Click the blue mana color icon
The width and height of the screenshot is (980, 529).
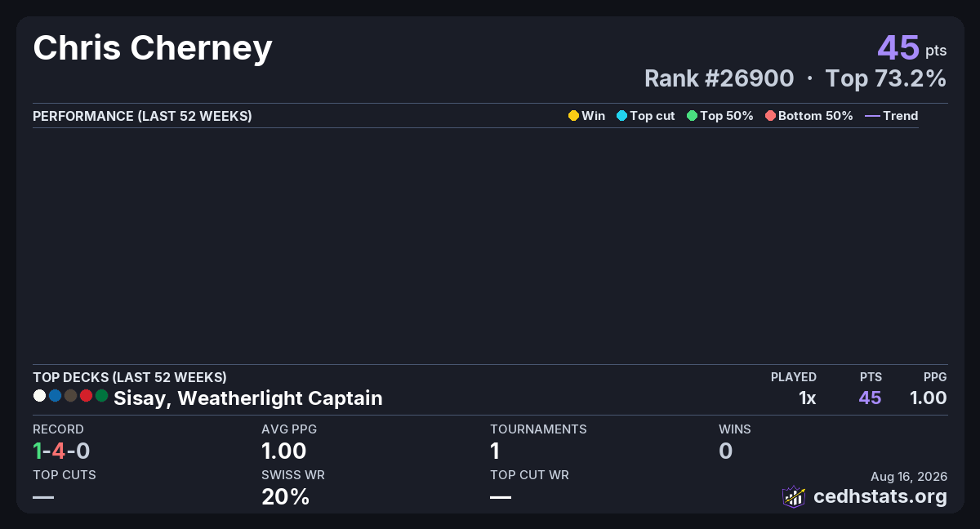tap(55, 396)
